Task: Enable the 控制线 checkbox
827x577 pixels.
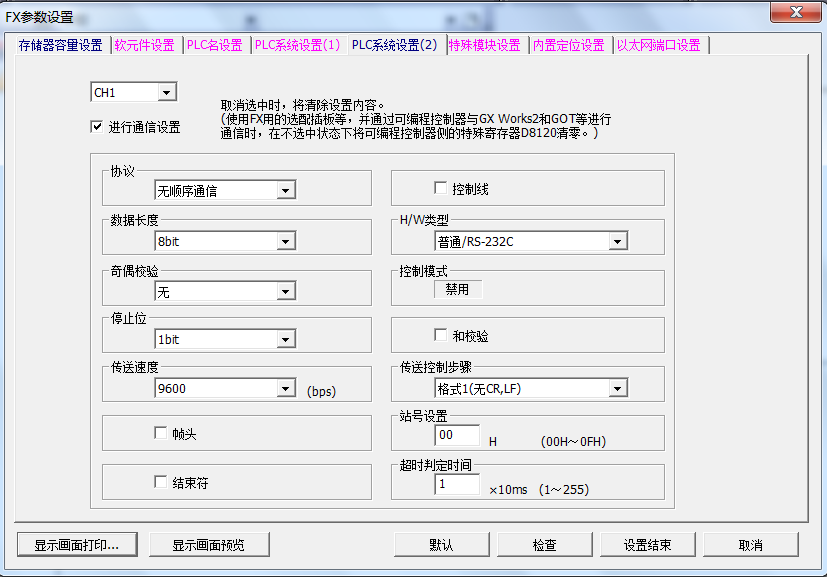Action: point(441,188)
